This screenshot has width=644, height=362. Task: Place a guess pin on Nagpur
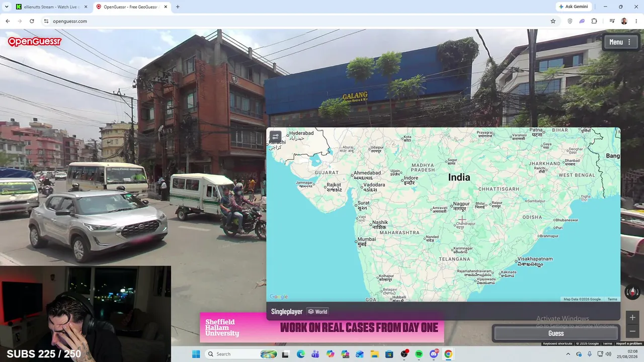click(461, 206)
